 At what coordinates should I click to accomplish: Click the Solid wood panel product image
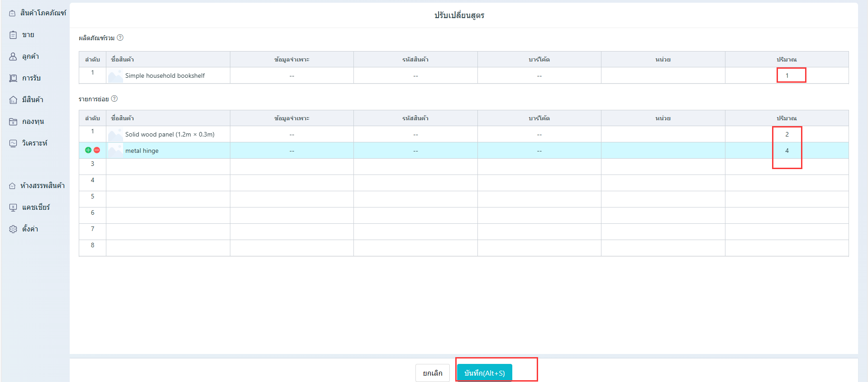click(x=115, y=135)
